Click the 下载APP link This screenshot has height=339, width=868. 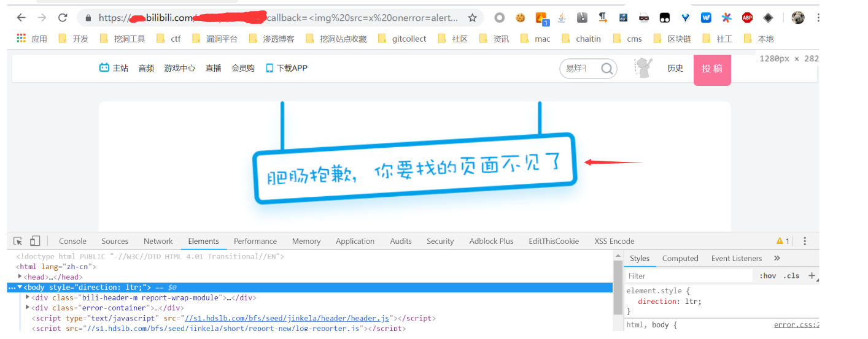[286, 68]
